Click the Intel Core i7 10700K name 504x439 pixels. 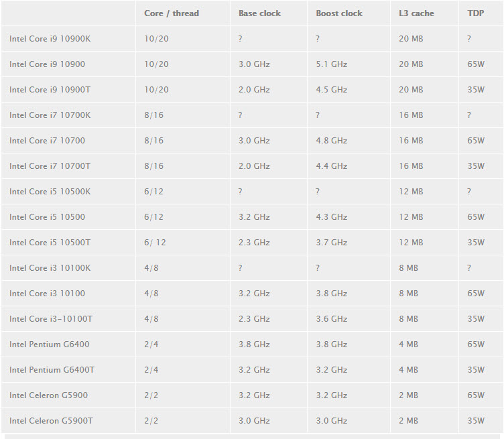pos(50,115)
